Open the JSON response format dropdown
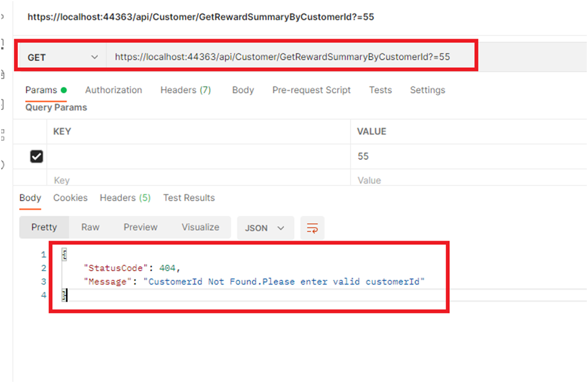The image size is (588, 383). coord(265,228)
